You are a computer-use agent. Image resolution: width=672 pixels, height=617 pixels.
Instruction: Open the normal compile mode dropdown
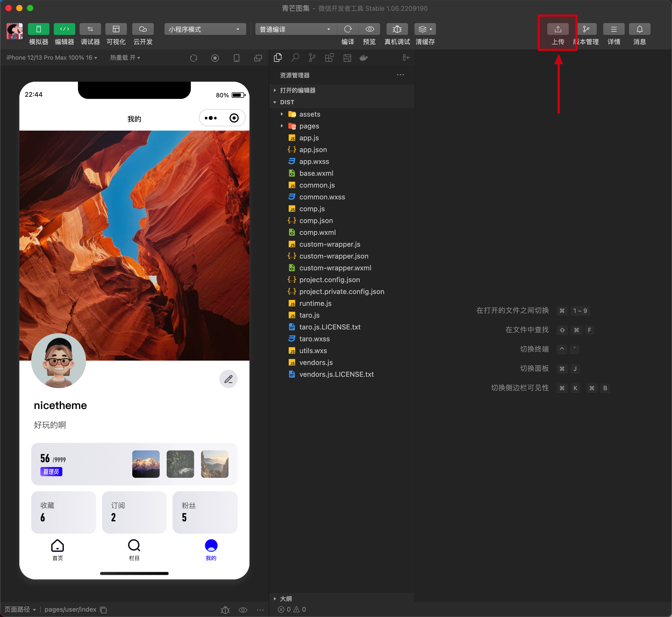(296, 29)
